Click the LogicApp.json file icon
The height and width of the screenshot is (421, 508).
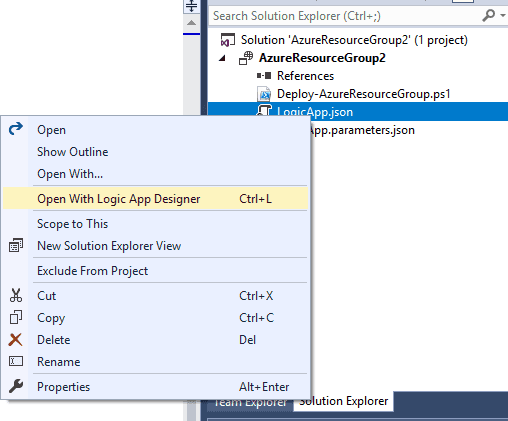coord(264,111)
